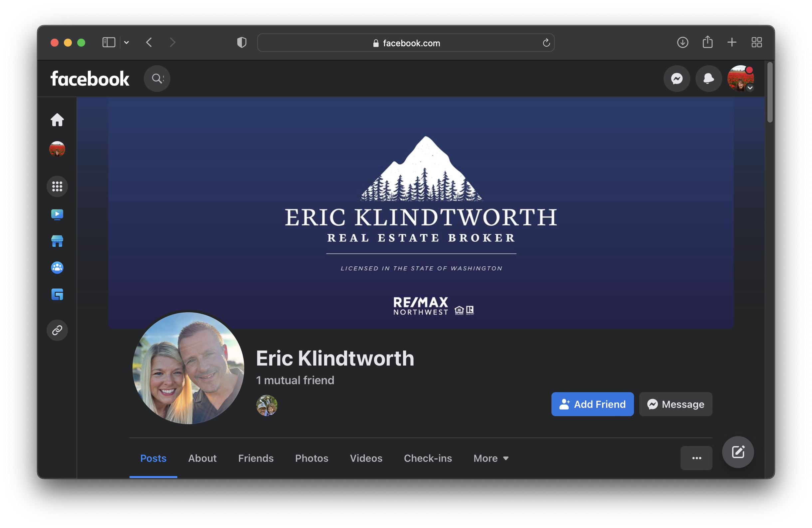Go to Home in the left sidebar
This screenshot has width=812, height=528.
(x=57, y=120)
